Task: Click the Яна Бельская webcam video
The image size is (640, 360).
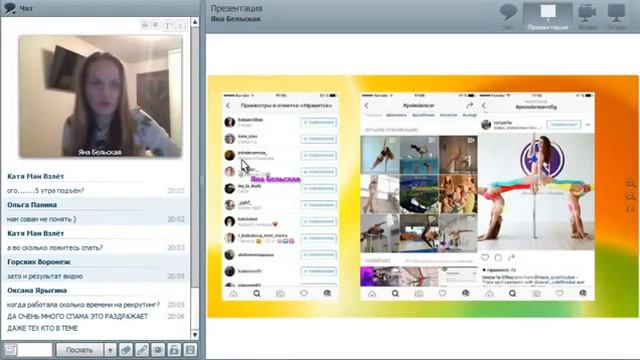Action: [x=100, y=96]
